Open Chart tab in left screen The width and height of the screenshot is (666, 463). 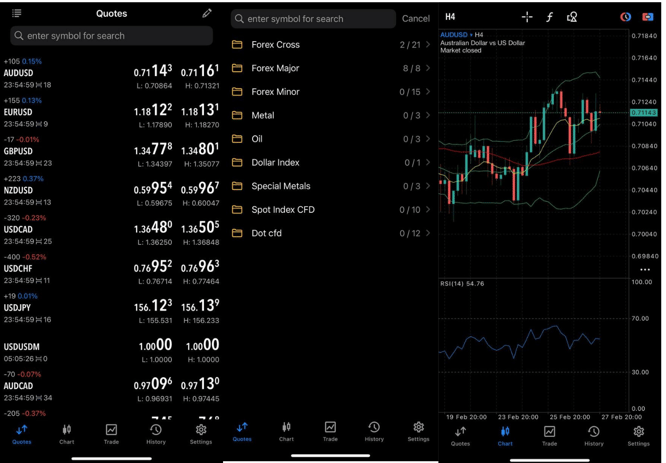(67, 435)
